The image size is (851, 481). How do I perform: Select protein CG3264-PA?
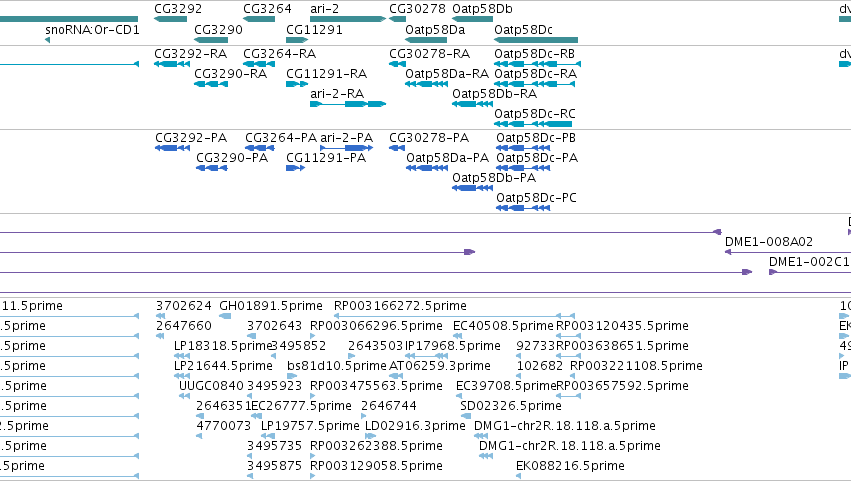tap(281, 138)
